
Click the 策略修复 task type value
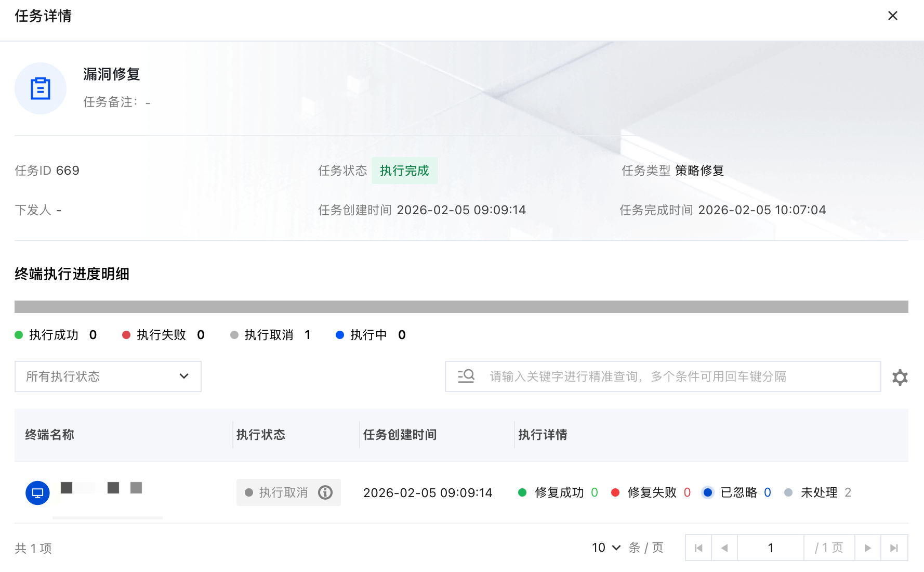click(699, 171)
